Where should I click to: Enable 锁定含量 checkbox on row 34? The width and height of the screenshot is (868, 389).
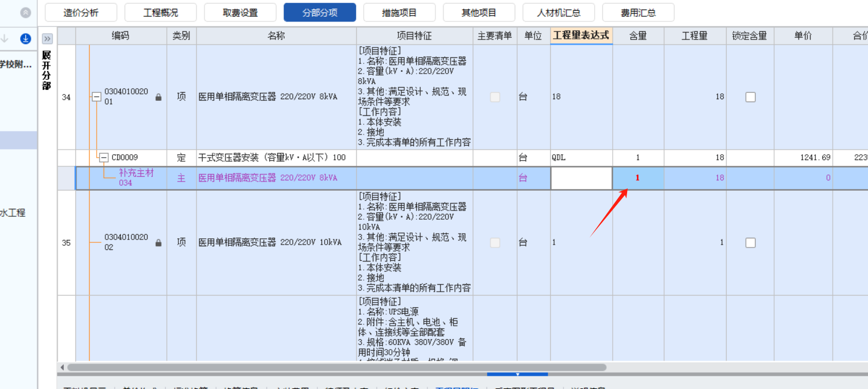[750, 97]
